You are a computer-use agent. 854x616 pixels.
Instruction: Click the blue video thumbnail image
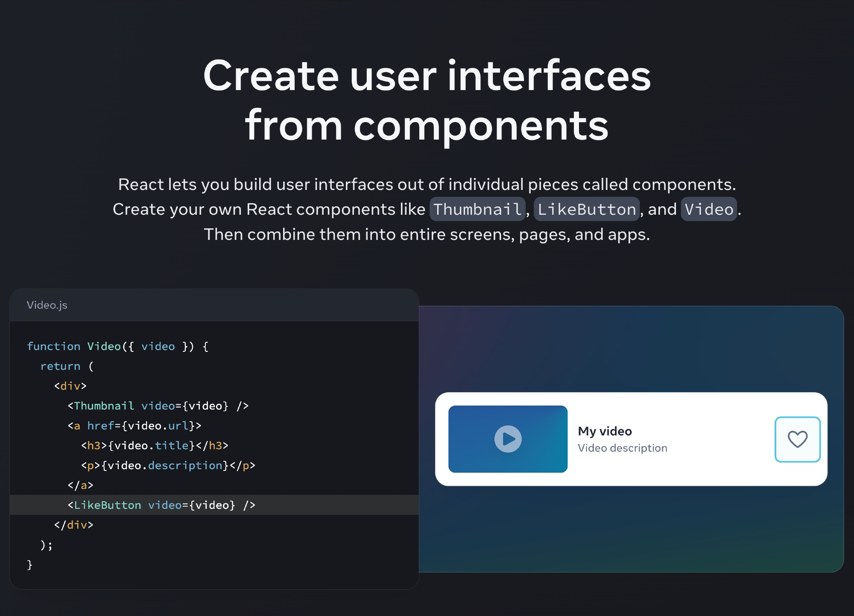pyautogui.click(x=508, y=439)
